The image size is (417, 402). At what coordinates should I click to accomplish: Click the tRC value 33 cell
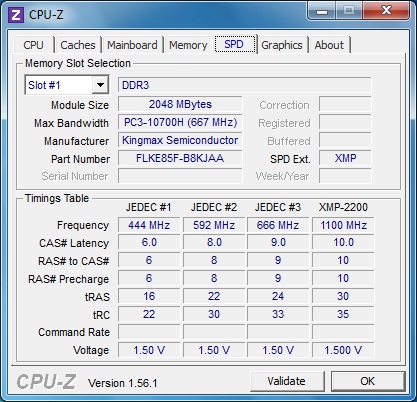click(278, 314)
